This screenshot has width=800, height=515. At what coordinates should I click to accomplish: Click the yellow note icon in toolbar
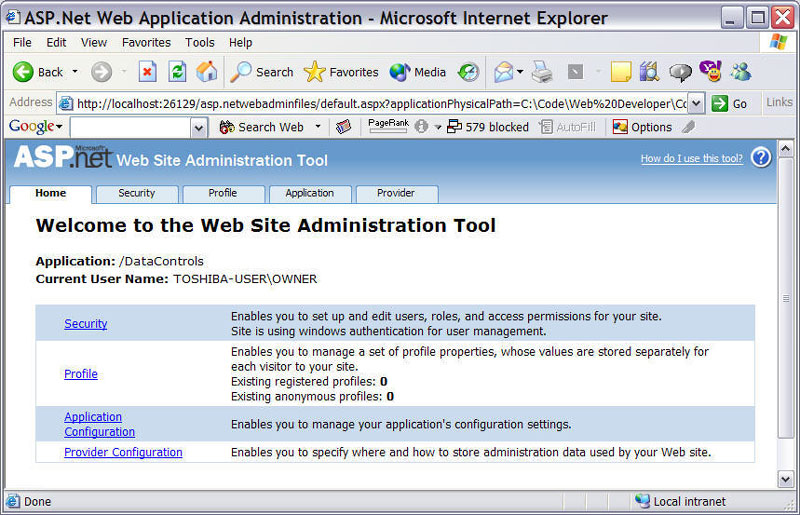pyautogui.click(x=620, y=72)
